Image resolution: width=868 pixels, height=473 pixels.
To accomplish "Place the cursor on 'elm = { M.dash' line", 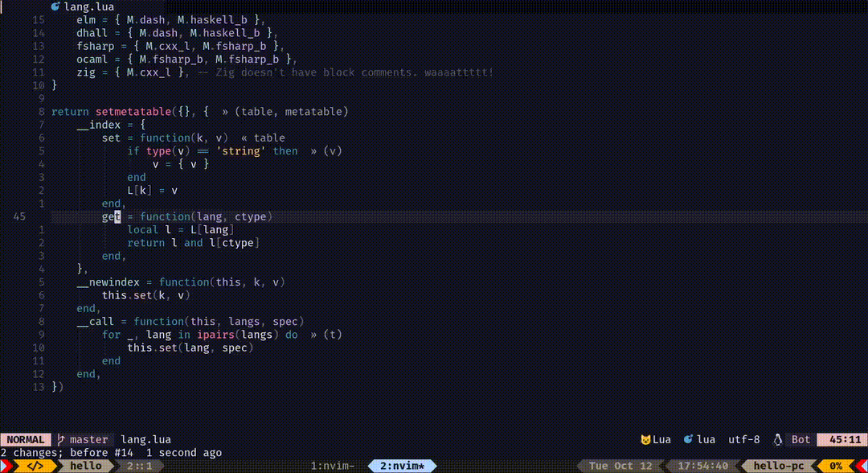I will click(171, 20).
